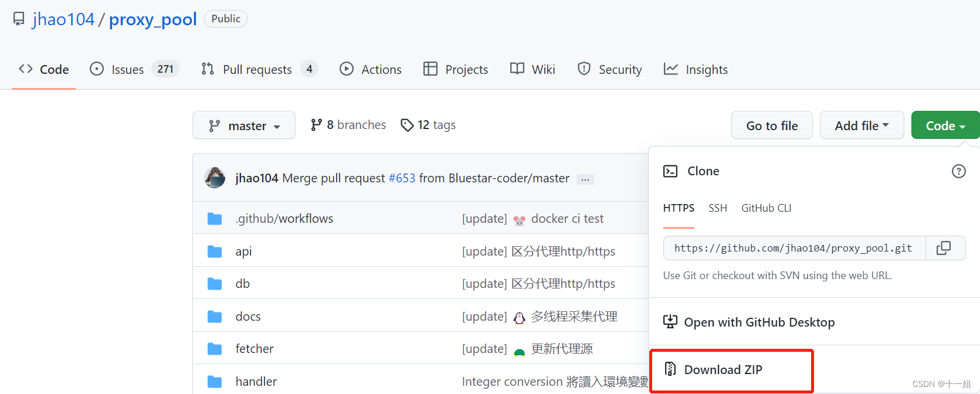
Task: Click the clone URL input field
Action: pos(794,248)
